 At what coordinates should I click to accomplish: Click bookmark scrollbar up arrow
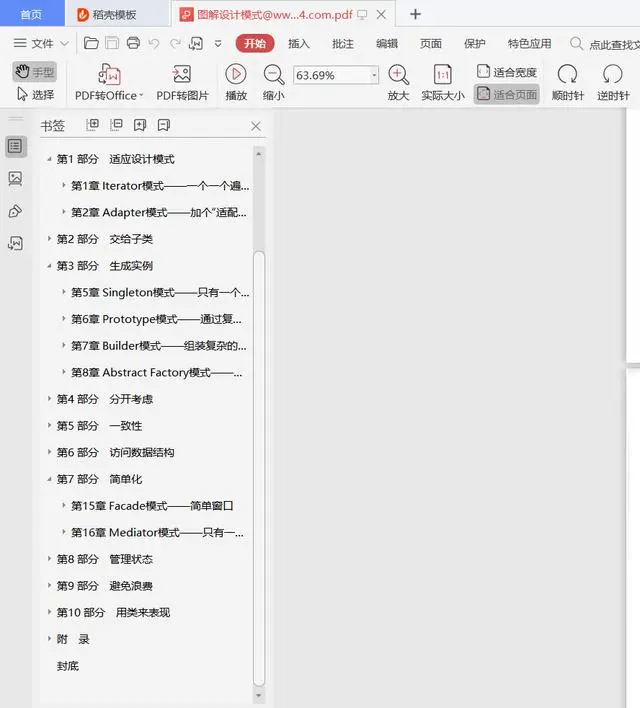(259, 154)
